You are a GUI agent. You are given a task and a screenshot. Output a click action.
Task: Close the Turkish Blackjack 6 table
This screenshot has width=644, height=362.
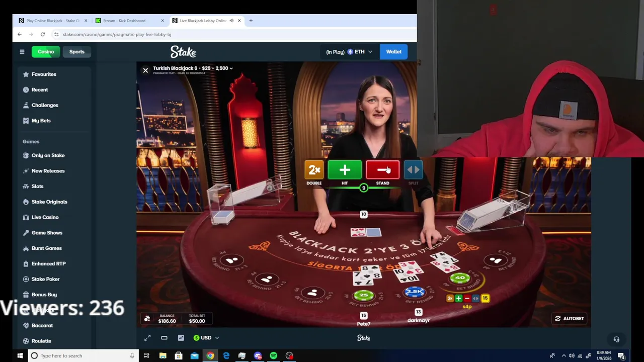[x=145, y=70]
